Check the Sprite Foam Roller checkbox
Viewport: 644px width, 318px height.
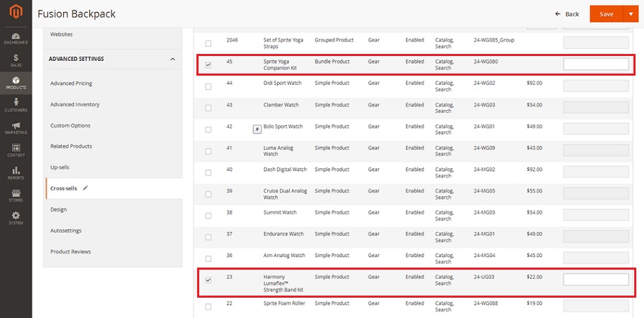[x=208, y=307]
